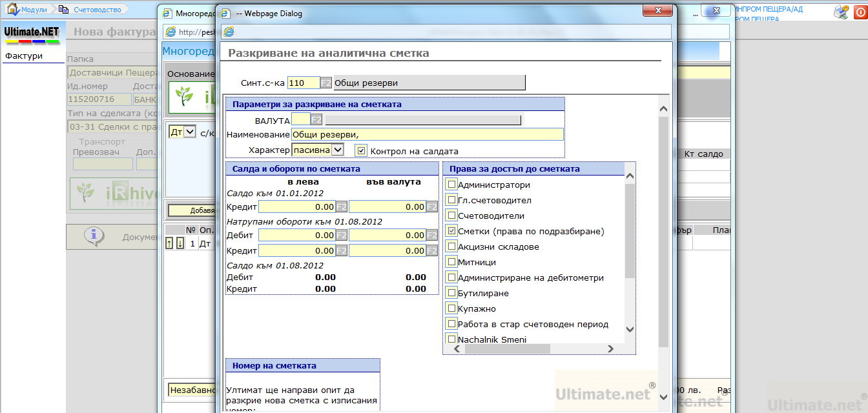
Task: Click the printer icon in the top-right corner
Action: [x=841, y=12]
